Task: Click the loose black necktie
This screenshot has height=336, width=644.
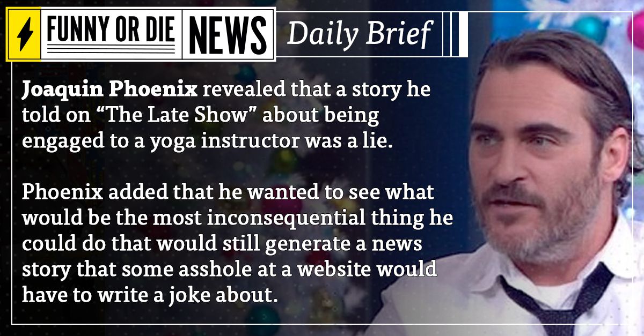Action: (x=558, y=303)
